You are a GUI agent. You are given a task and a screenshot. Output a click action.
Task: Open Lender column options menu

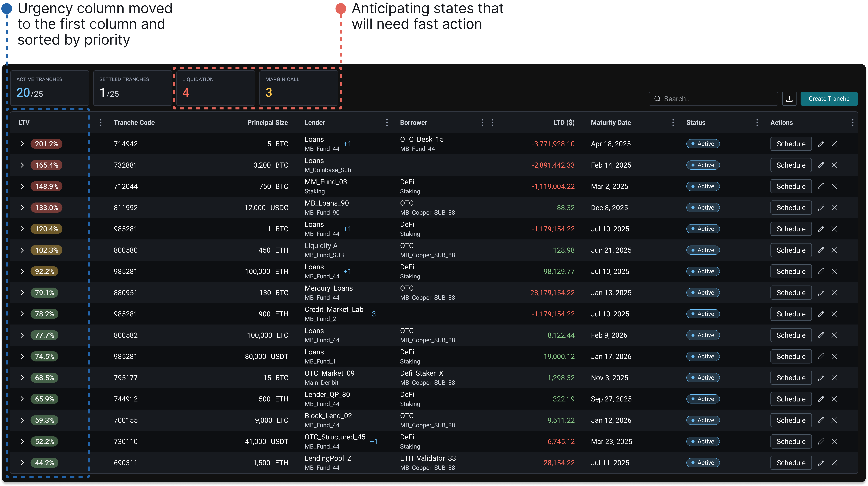(x=387, y=123)
